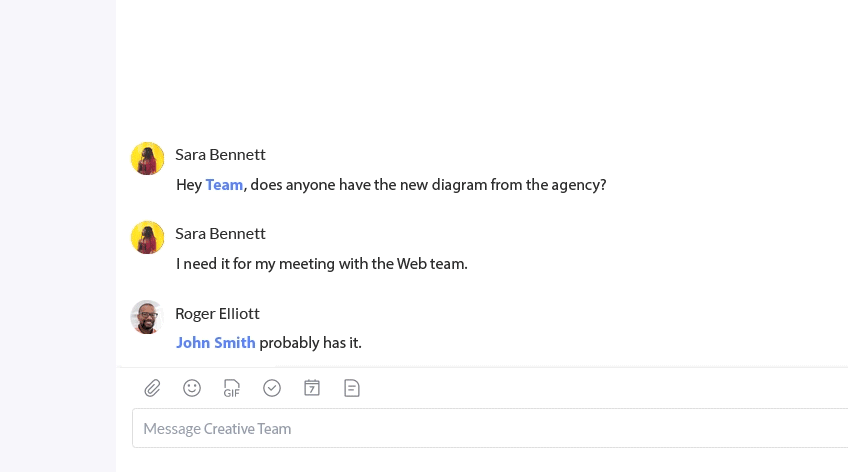
Task: Open the John Smith mention link
Action: tap(216, 343)
